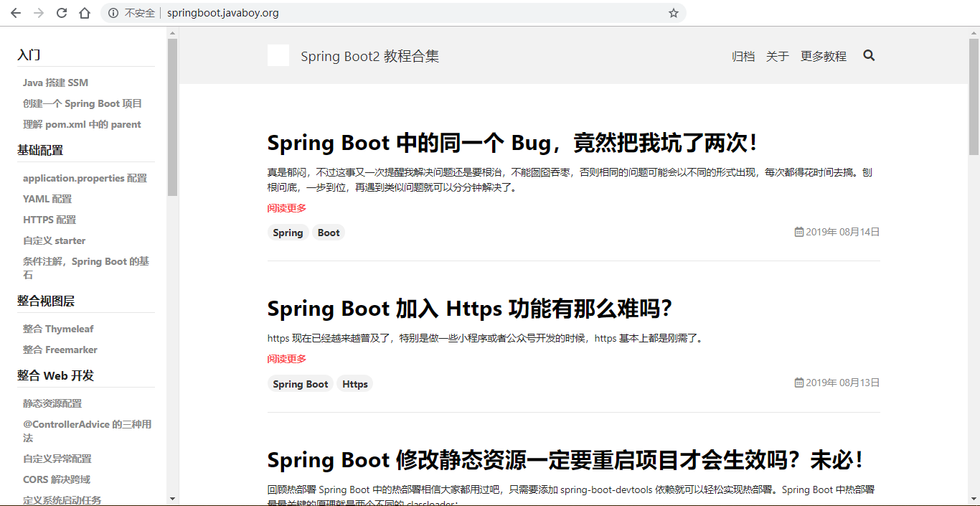View site info via the insecure-site icon

pos(113,13)
